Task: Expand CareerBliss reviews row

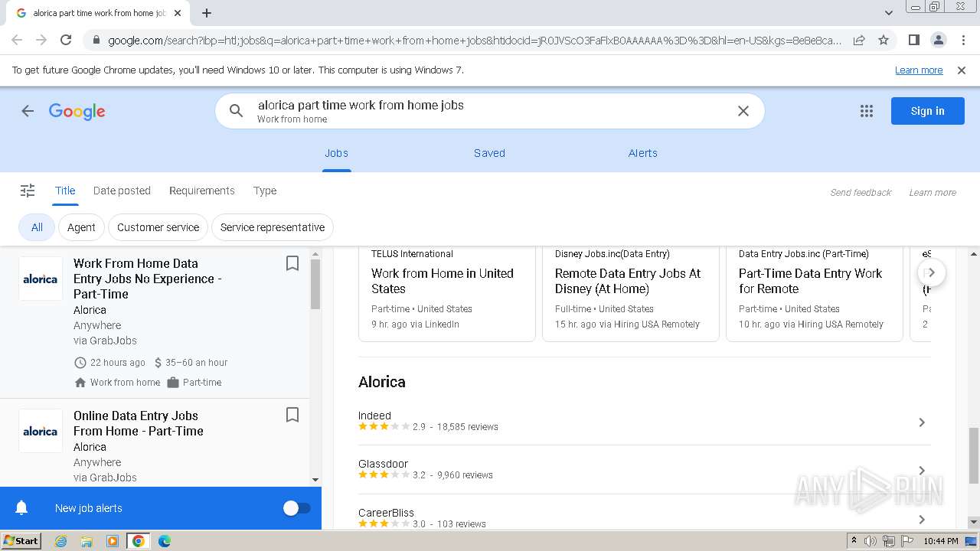Action: pyautogui.click(x=644, y=517)
